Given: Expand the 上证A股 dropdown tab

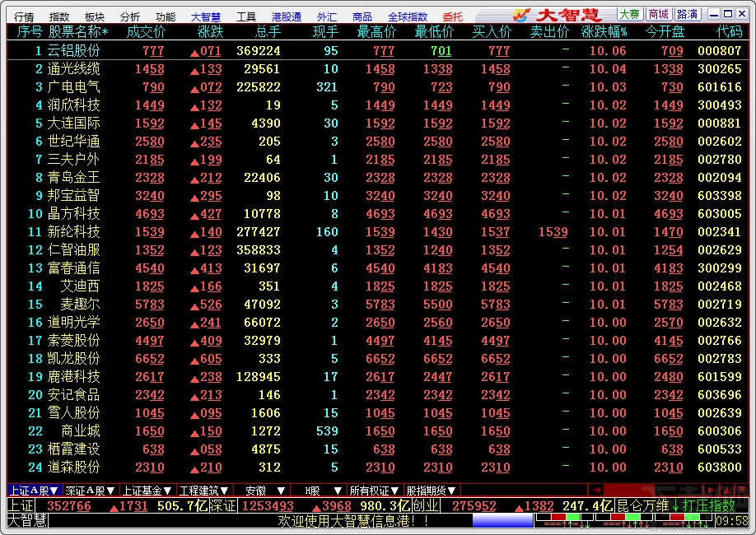Looking at the screenshot, I should 34,491.
